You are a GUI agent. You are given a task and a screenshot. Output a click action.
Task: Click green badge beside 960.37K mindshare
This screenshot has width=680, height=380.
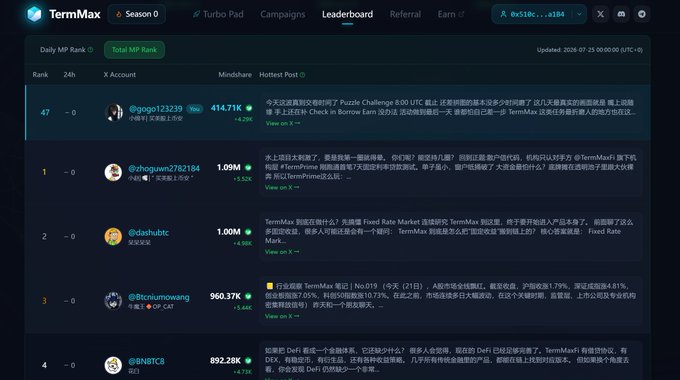point(248,296)
